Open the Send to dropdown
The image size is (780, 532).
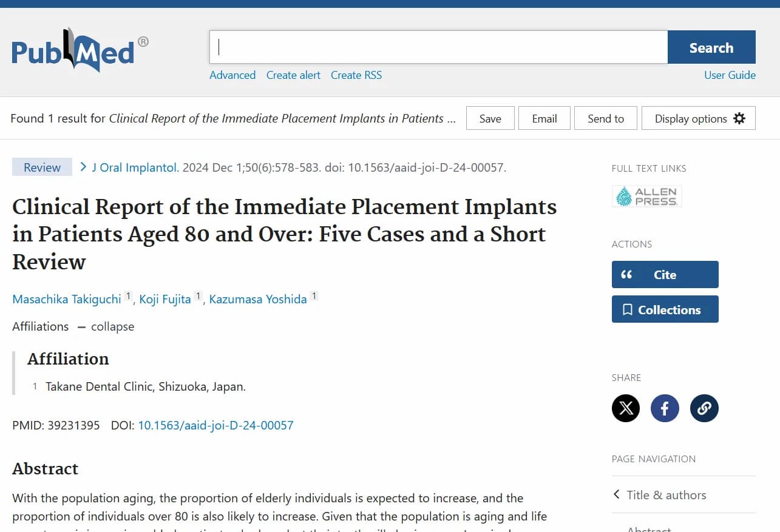point(605,118)
